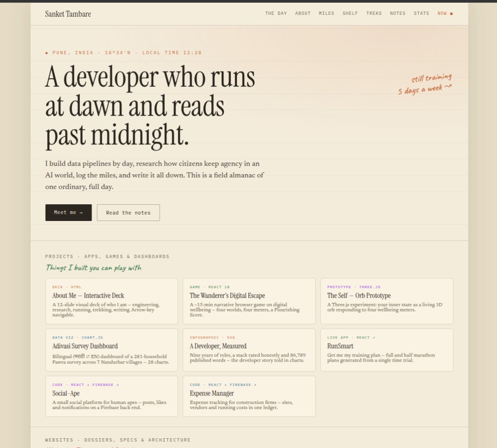Click the orange dot beside NOW
Screen dimensions: 497x448
click(451, 13)
